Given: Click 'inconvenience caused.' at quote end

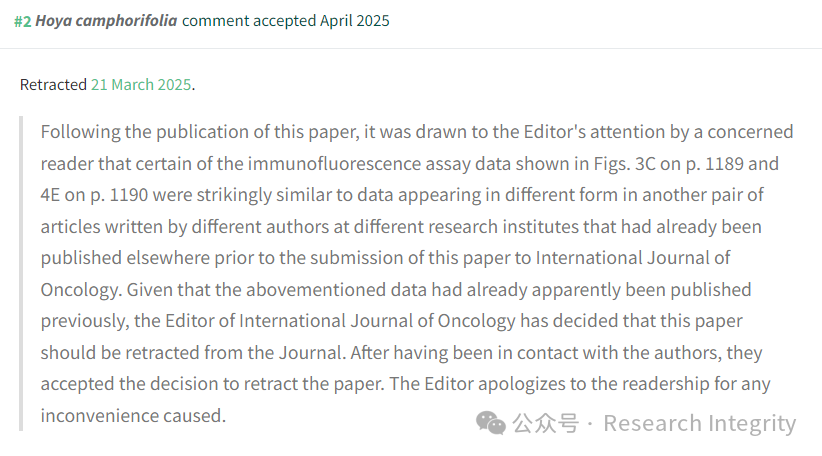Looking at the screenshot, I should (x=133, y=416).
